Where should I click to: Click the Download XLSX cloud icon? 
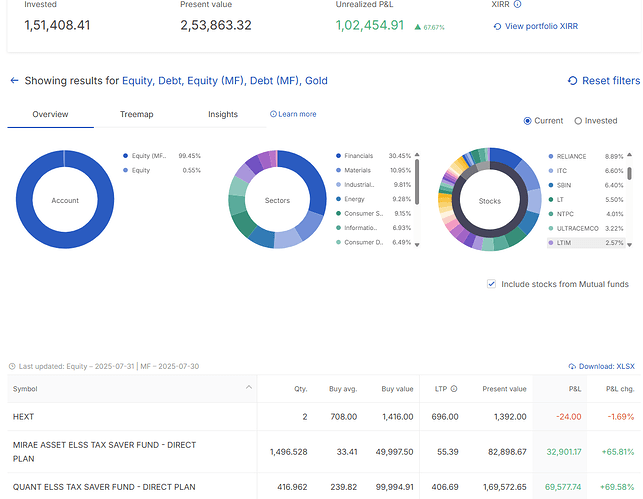pyautogui.click(x=572, y=367)
